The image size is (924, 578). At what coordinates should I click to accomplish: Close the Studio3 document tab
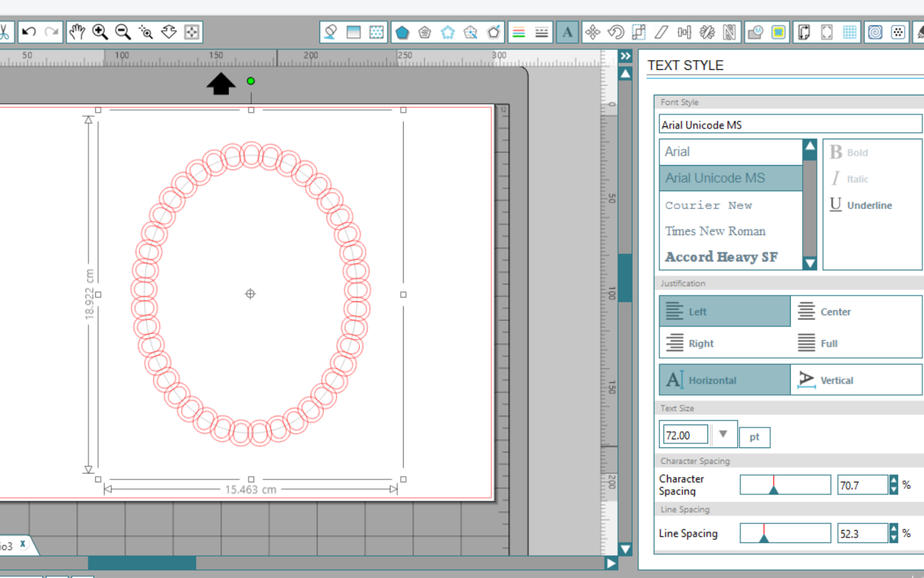tap(22, 544)
